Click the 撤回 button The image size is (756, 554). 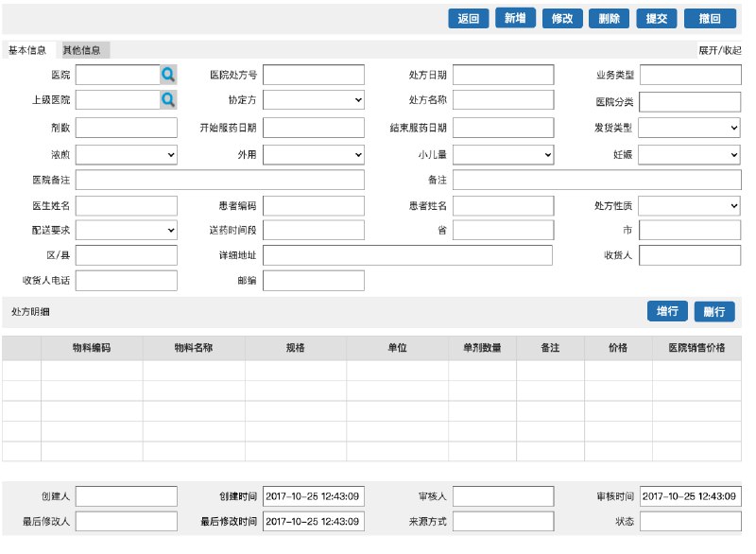tap(710, 19)
